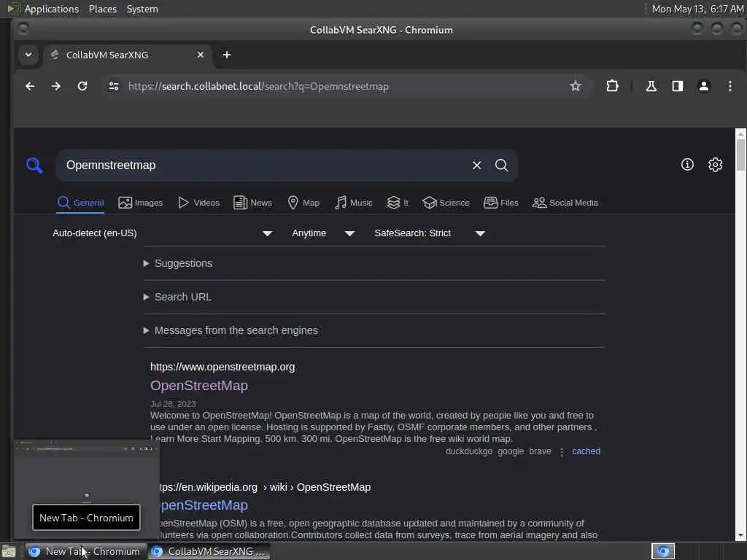The width and height of the screenshot is (747, 560).
Task: Click the page vertical scrollbar thumb
Action: point(740,155)
